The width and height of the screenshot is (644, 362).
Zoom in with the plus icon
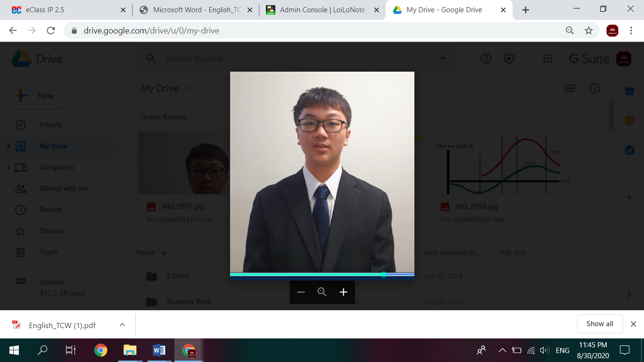[343, 292]
